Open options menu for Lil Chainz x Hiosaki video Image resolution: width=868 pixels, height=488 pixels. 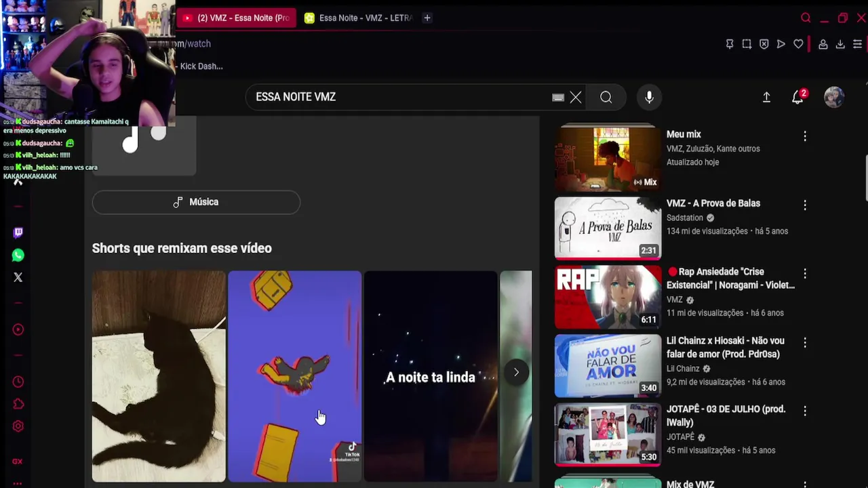pos(805,342)
